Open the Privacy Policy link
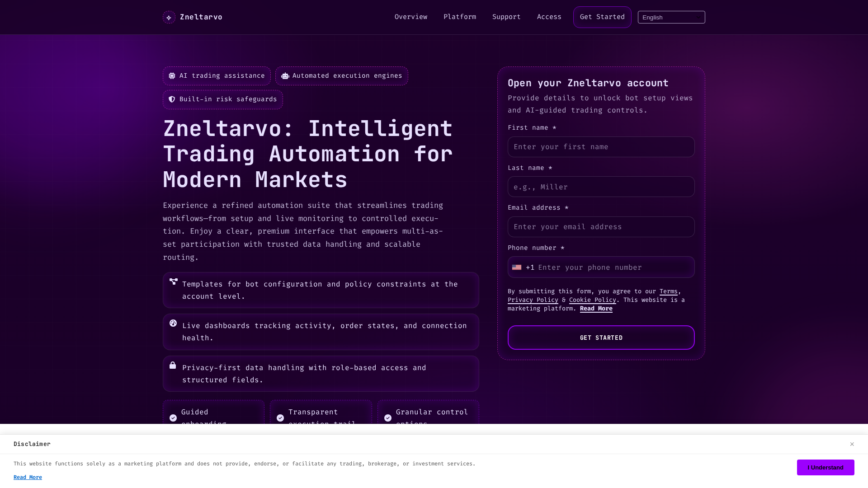 [x=533, y=300]
